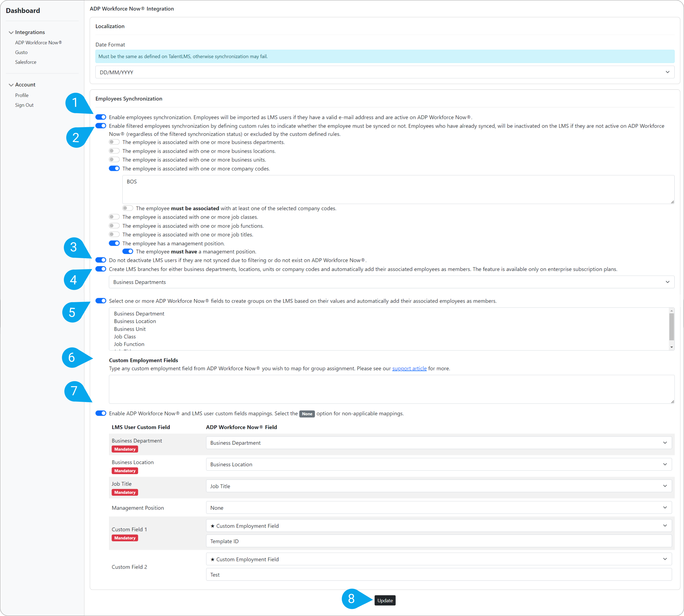The image size is (684, 616).
Task: Open Management Position mapping dropdown
Action: [x=439, y=508]
